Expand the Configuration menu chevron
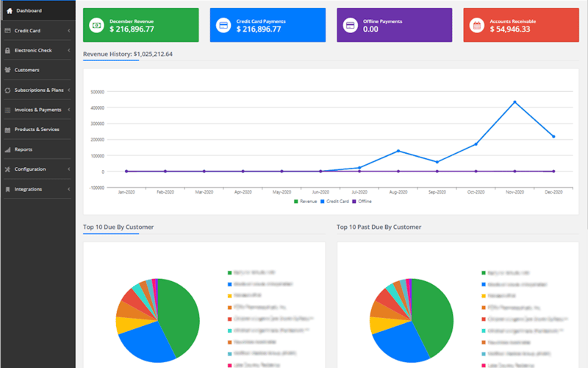 (69, 169)
